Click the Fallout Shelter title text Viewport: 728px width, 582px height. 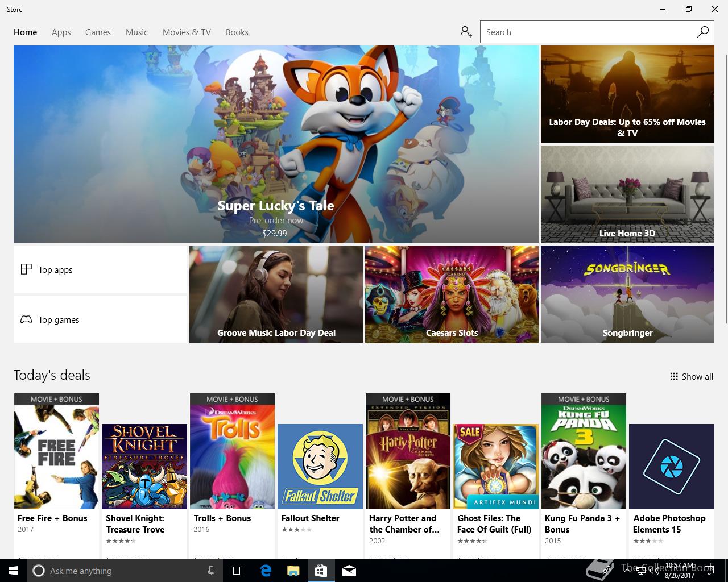tap(310, 518)
